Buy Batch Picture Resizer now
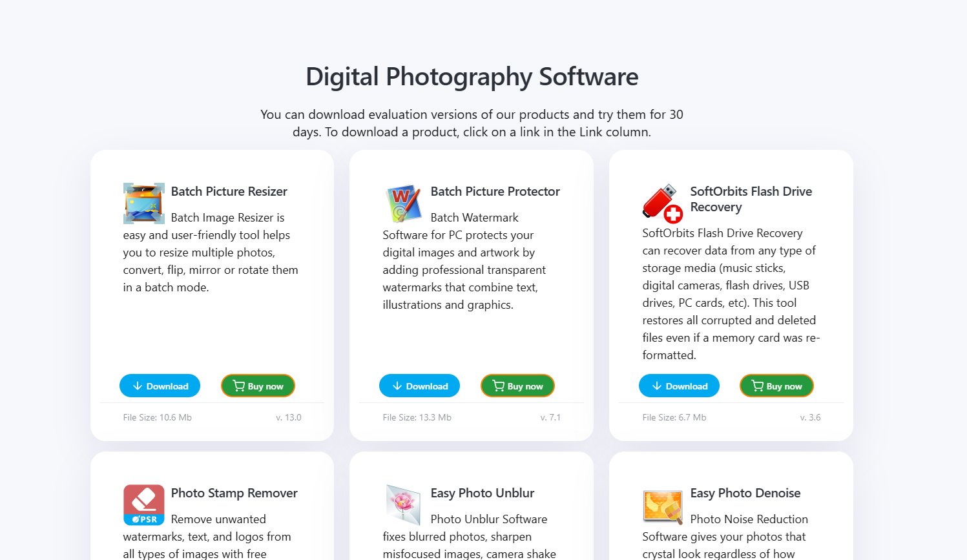This screenshot has height=560, width=967. [x=258, y=386]
